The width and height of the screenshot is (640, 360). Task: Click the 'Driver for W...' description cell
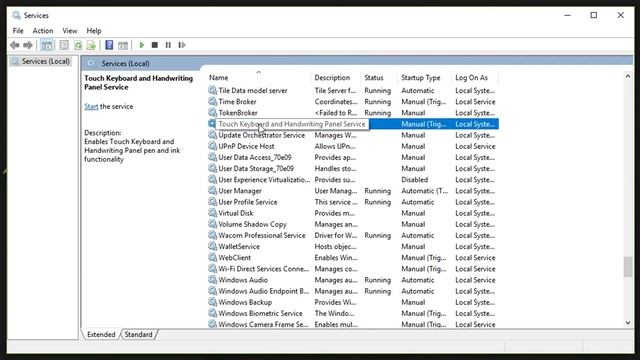tap(336, 235)
